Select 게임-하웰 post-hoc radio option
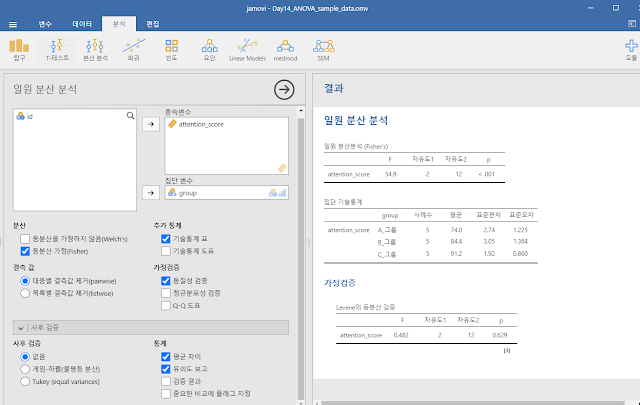The height and width of the screenshot is (405, 640). click(25, 369)
